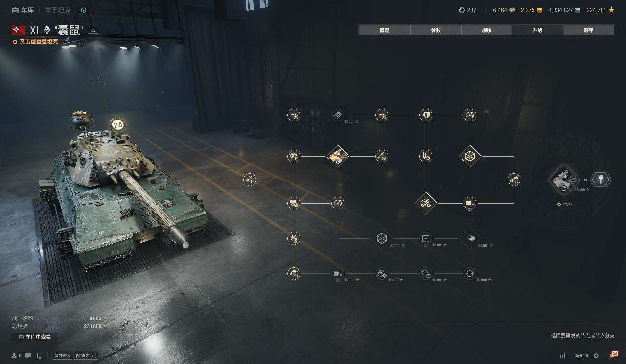This screenshot has width=626, height=364.
Task: Select the speedometer node at top right of tree
Action: pos(470,115)
